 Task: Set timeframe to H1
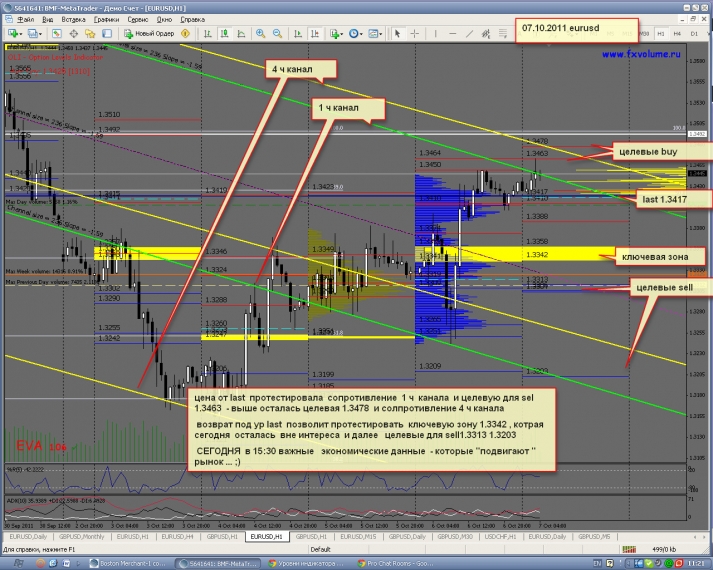(661, 34)
